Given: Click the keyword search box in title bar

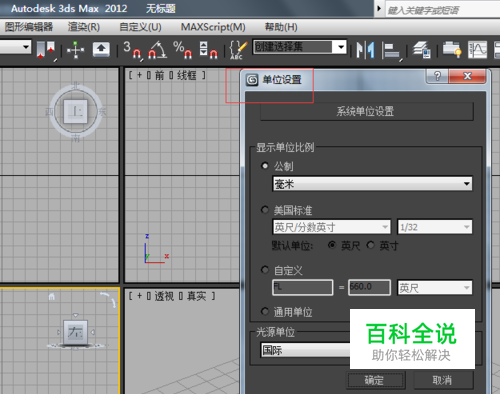Looking at the screenshot, I should [x=443, y=10].
